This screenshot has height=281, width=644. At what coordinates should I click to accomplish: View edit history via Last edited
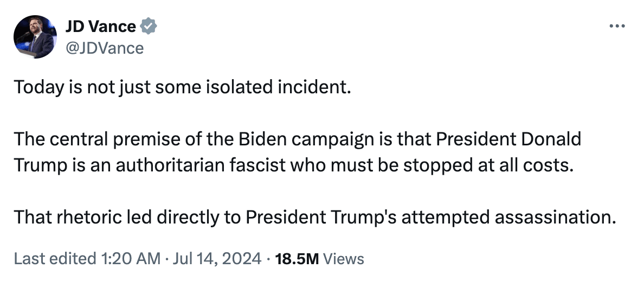(55, 259)
